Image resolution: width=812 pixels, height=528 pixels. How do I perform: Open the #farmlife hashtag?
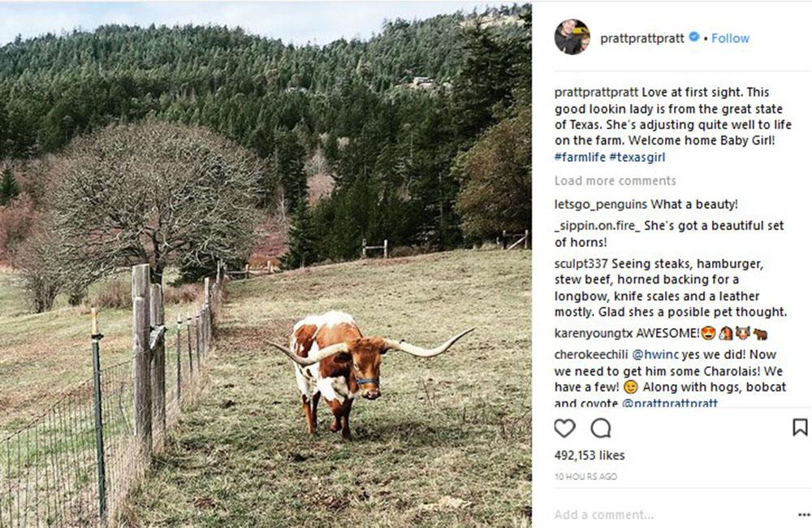coord(580,157)
